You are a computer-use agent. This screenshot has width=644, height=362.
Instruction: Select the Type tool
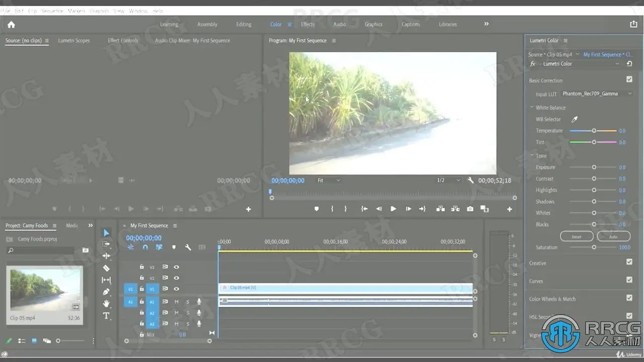click(106, 316)
